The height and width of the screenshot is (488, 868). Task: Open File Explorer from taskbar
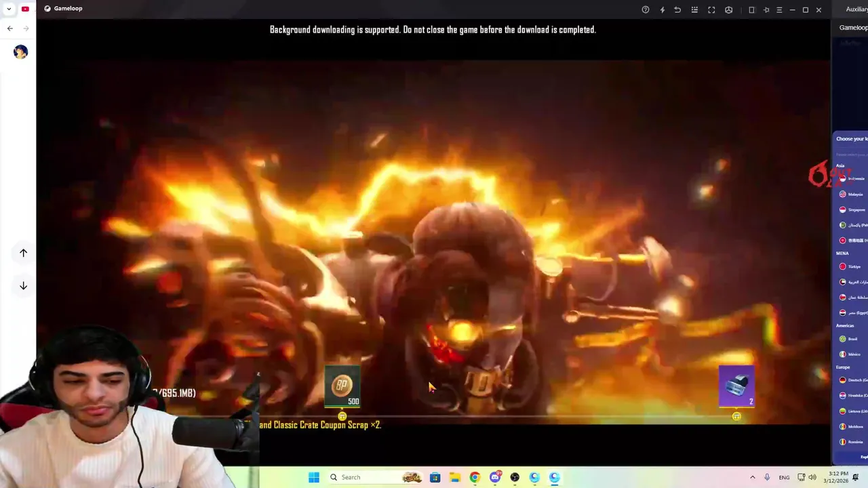click(454, 477)
